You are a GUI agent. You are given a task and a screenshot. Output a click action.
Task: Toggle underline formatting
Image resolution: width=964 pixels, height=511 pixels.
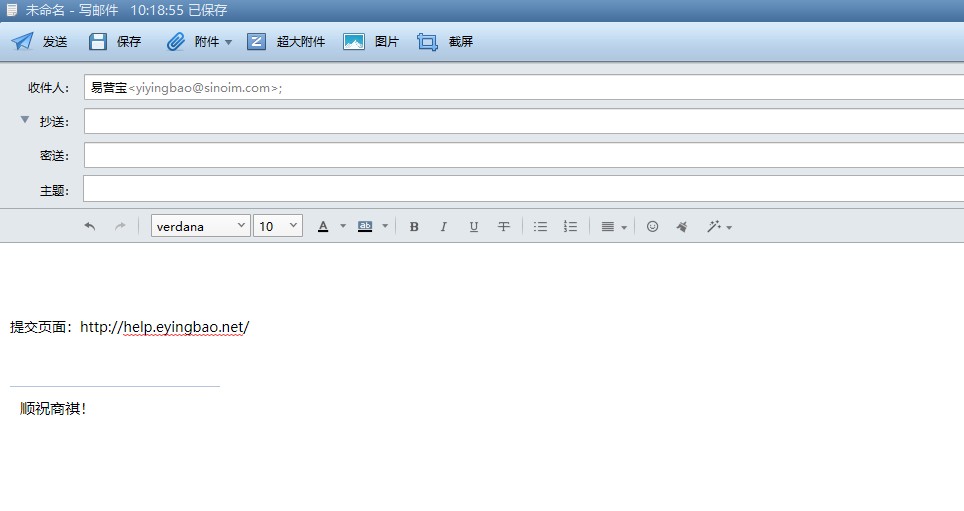tap(473, 226)
